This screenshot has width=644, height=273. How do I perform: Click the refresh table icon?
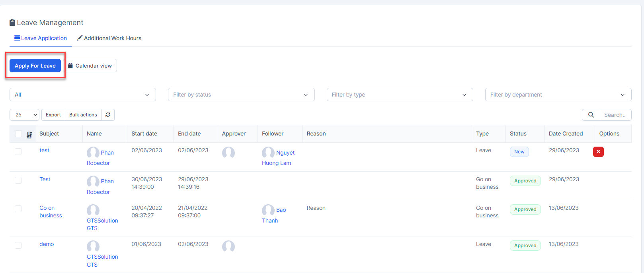[108, 115]
